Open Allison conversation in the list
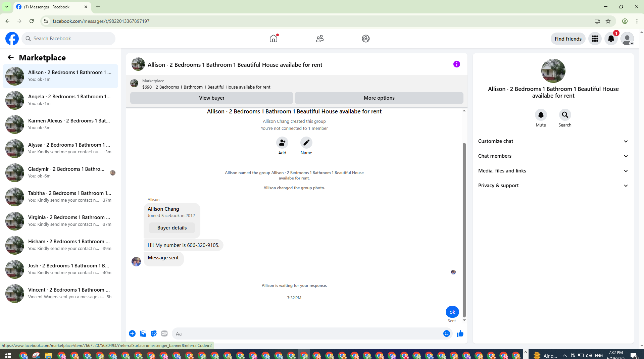 coord(60,76)
